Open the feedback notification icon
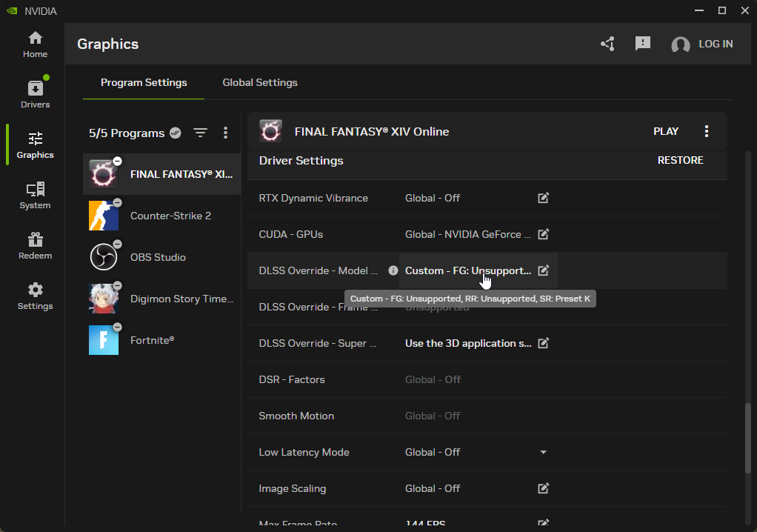Viewport: 757px width, 532px height. point(643,44)
